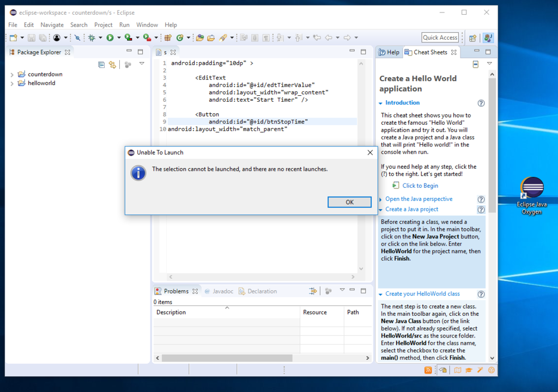Open the Navigate menu

point(52,25)
